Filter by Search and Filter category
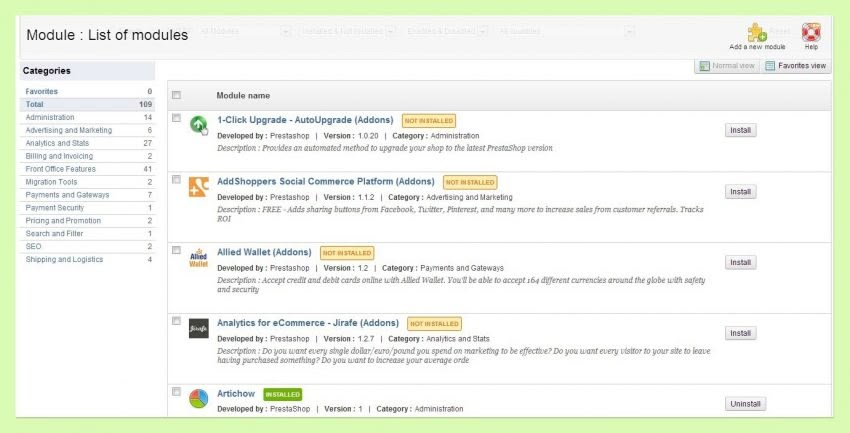The height and width of the screenshot is (433, 850). 89,234
